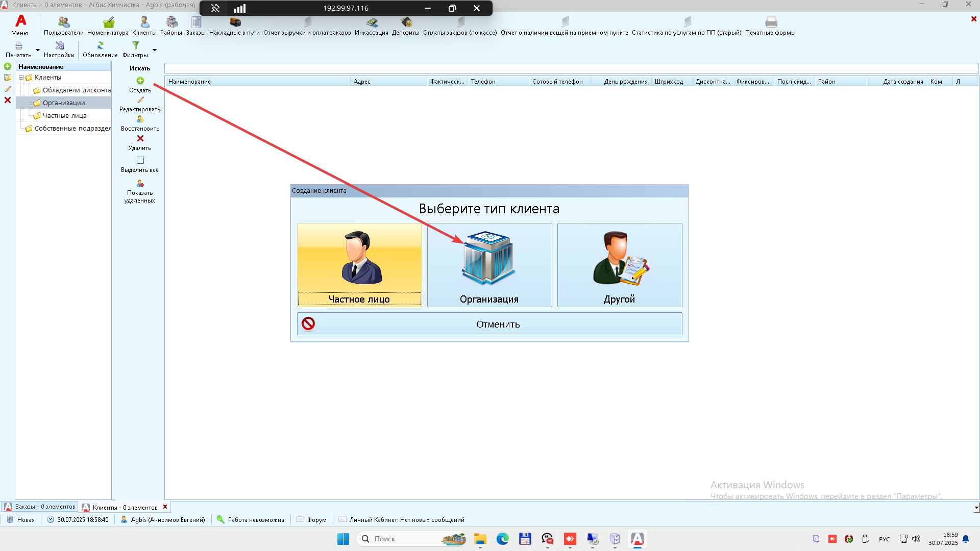Click the book icon beside tree panel

coord(8,78)
